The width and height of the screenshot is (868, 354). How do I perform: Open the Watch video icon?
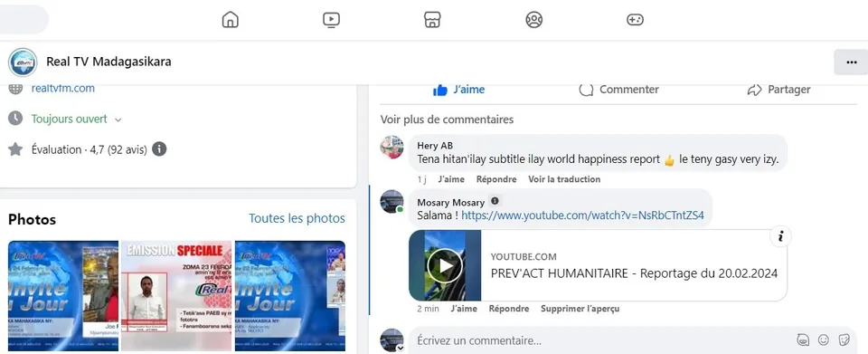(x=331, y=20)
